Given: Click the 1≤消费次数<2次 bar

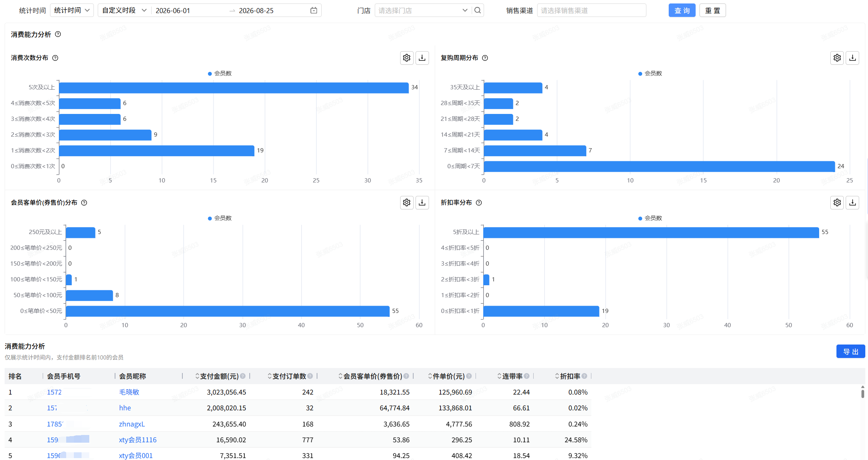Looking at the screenshot, I should [157, 151].
